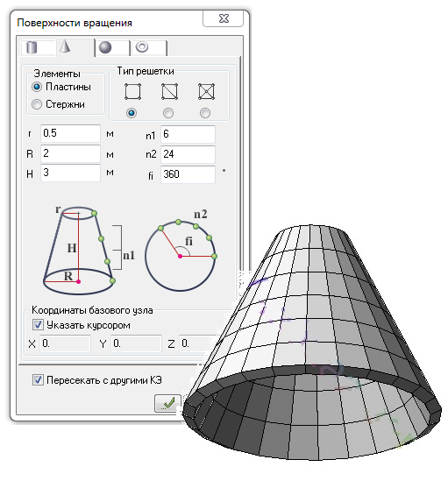Open the torus surface tab

tap(149, 48)
